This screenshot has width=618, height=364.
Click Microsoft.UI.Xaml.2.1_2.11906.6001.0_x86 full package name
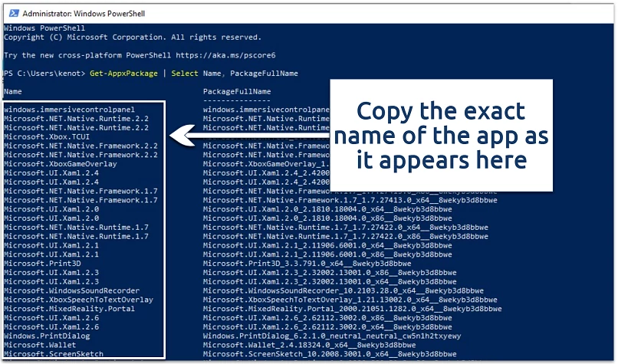[x=327, y=255]
